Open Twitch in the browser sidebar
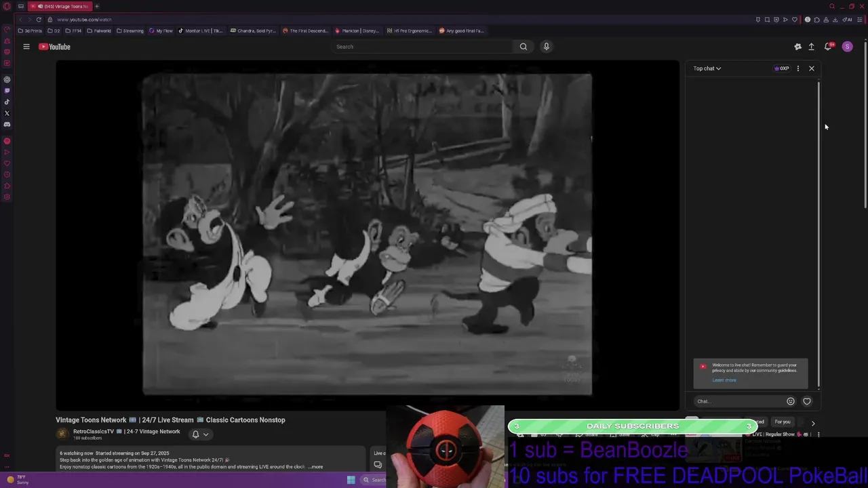Viewport: 868px width, 488px height. pos(7,90)
